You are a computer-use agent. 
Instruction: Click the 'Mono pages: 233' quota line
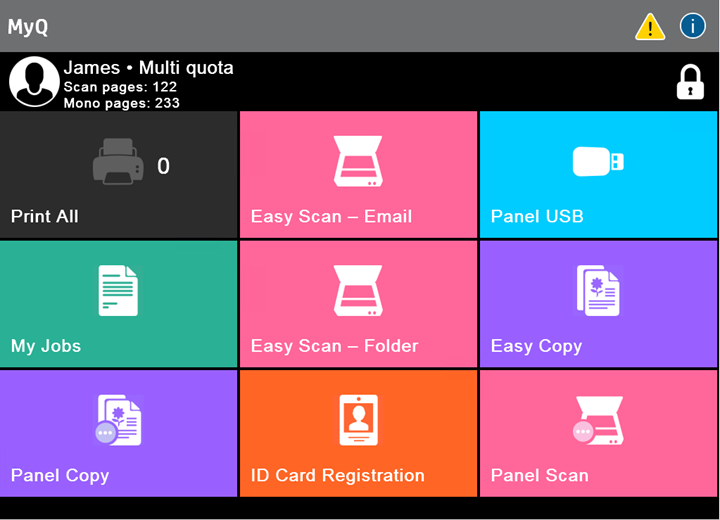(121, 103)
